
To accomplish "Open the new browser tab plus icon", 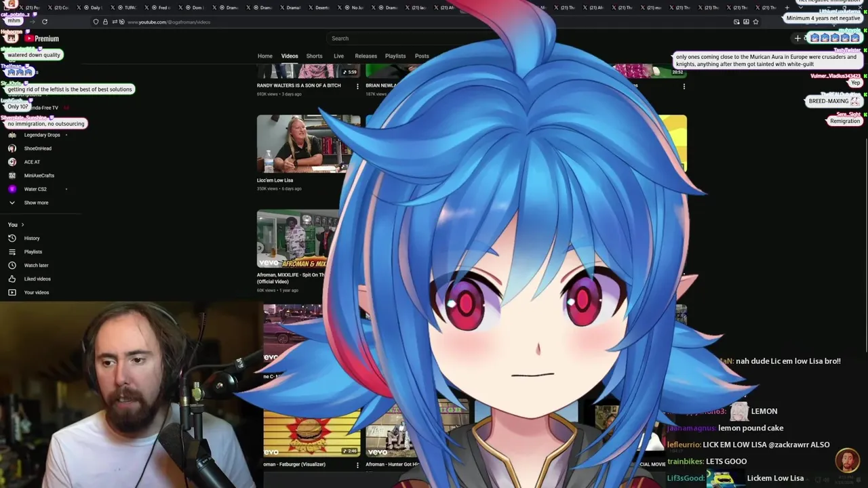I will (787, 7).
